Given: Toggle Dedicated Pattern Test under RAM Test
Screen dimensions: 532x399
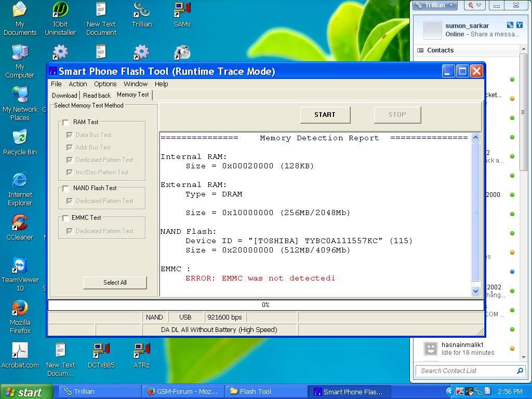Looking at the screenshot, I should pyautogui.click(x=70, y=160).
